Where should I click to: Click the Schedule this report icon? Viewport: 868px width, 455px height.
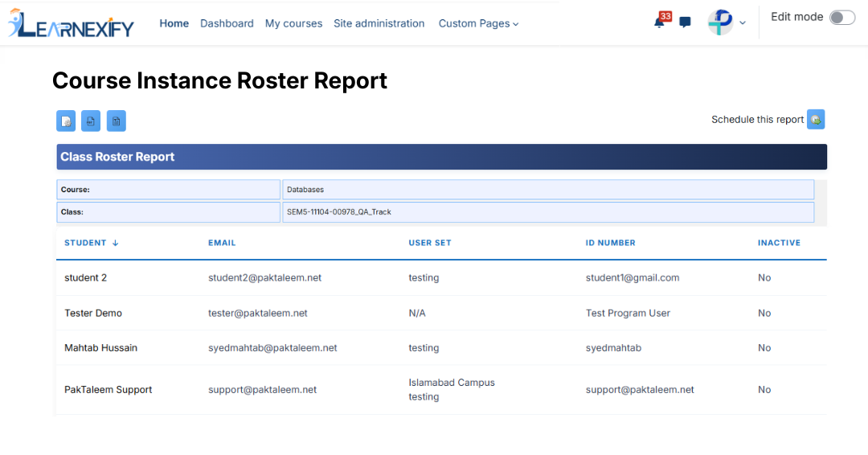(816, 120)
